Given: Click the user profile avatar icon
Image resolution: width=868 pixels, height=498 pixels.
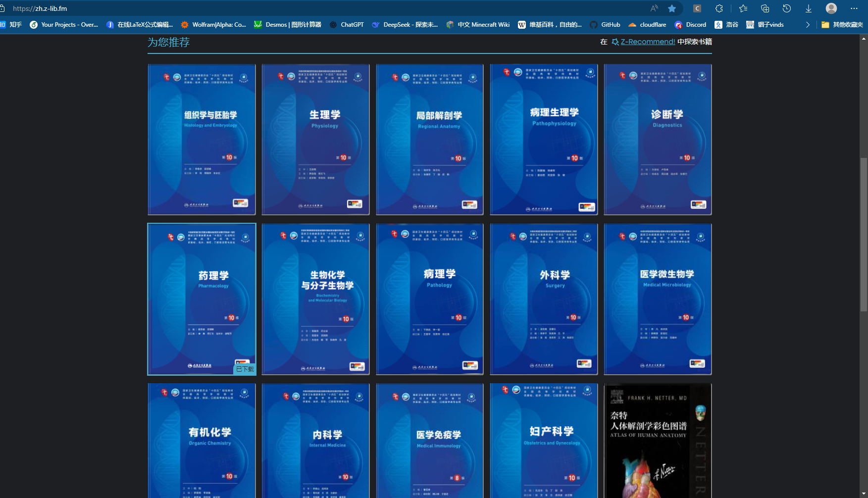Looking at the screenshot, I should tap(831, 8).
